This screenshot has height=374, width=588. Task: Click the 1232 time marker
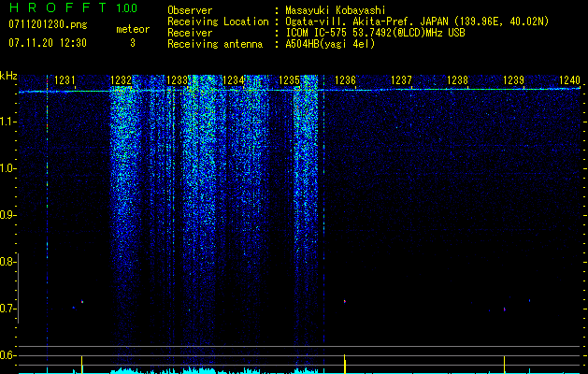[x=122, y=80]
